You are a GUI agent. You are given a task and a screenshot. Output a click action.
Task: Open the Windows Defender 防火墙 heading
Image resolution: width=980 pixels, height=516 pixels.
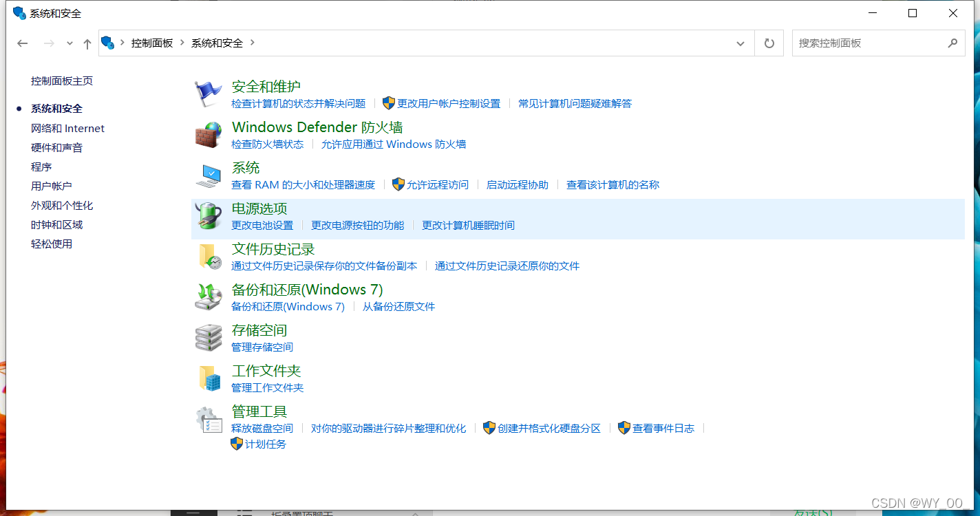click(x=317, y=127)
